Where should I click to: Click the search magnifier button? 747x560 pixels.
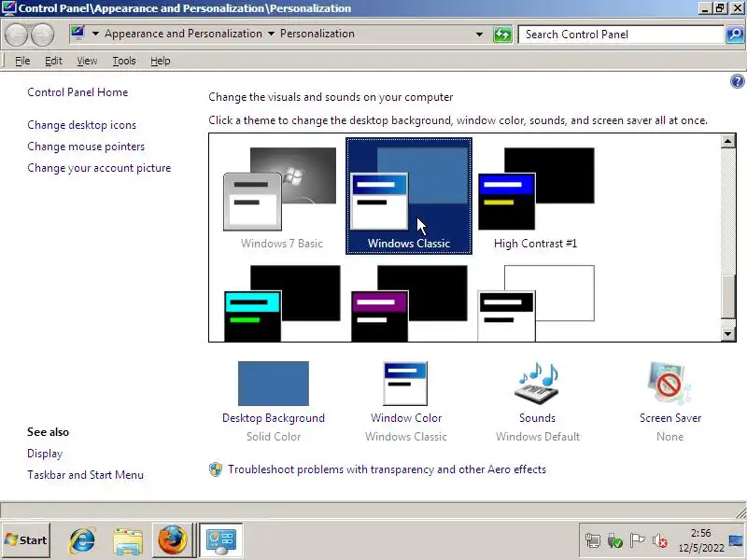pos(735,35)
